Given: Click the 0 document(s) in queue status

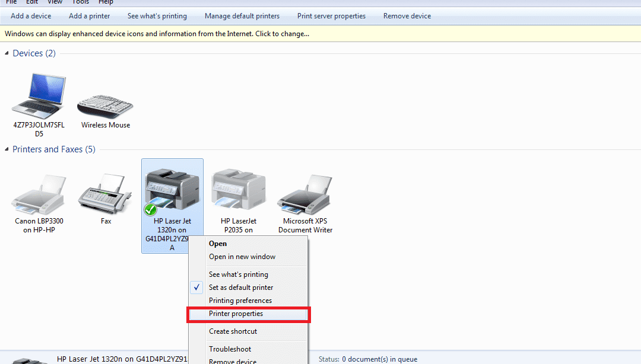Looking at the screenshot, I should coord(380,359).
